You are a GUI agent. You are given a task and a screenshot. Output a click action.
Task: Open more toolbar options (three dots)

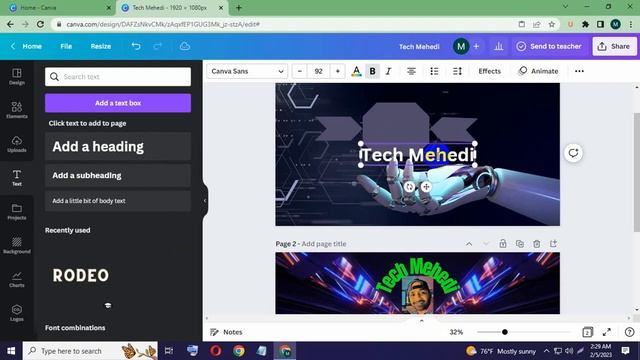tap(579, 71)
